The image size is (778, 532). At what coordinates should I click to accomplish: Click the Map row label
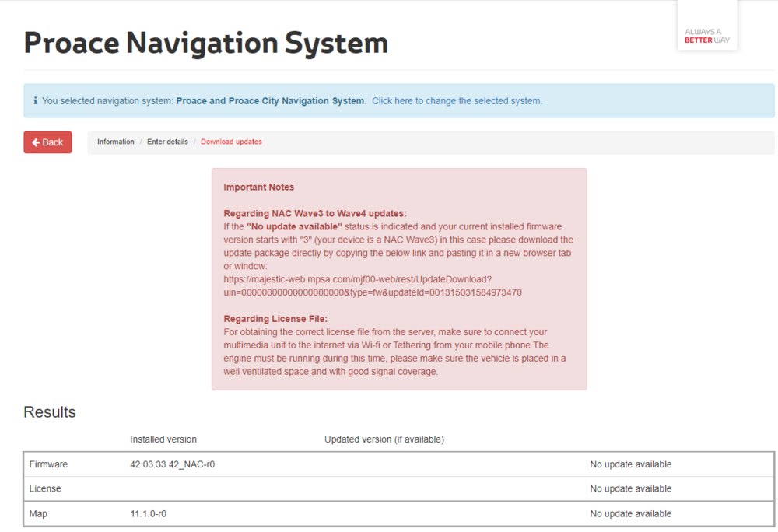pos(38,513)
